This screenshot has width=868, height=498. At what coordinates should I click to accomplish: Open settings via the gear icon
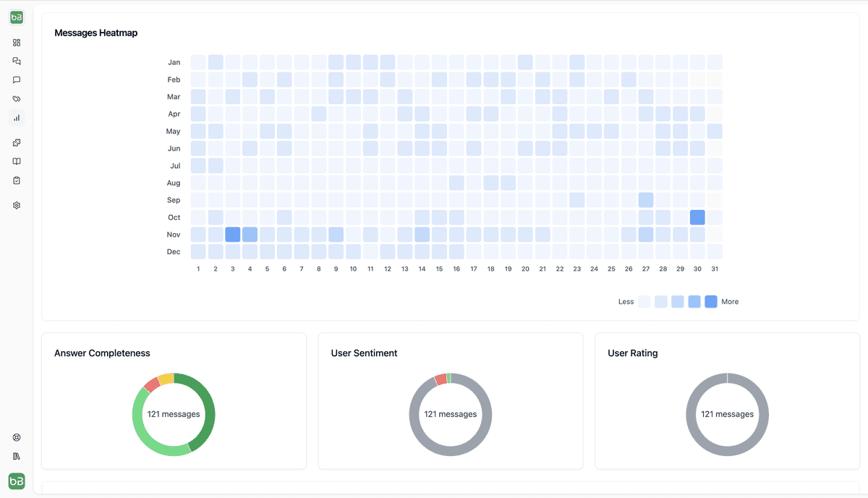(x=17, y=206)
